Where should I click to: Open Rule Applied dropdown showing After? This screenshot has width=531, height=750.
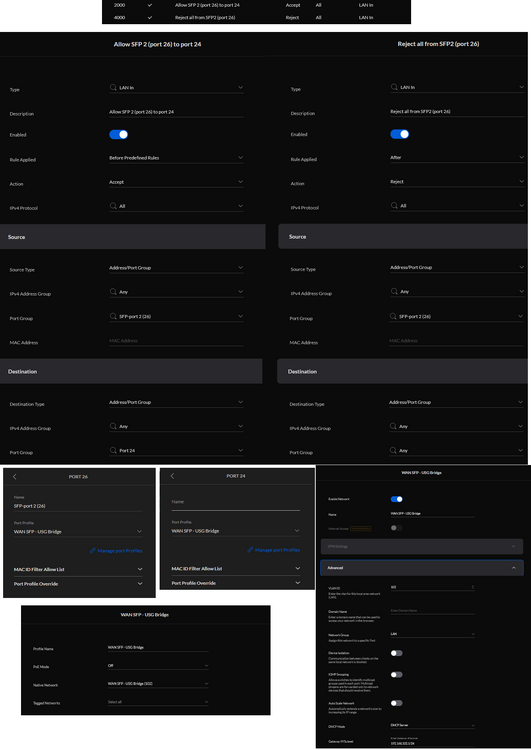(x=457, y=157)
